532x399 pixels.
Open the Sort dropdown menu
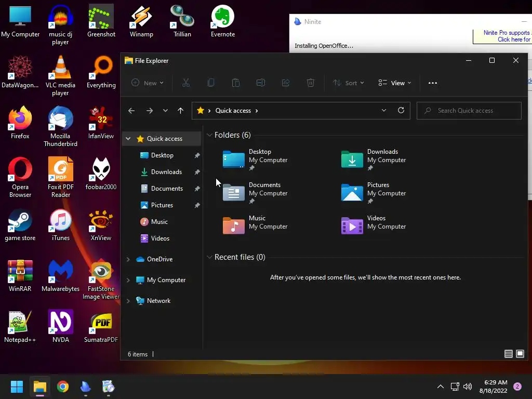349,83
